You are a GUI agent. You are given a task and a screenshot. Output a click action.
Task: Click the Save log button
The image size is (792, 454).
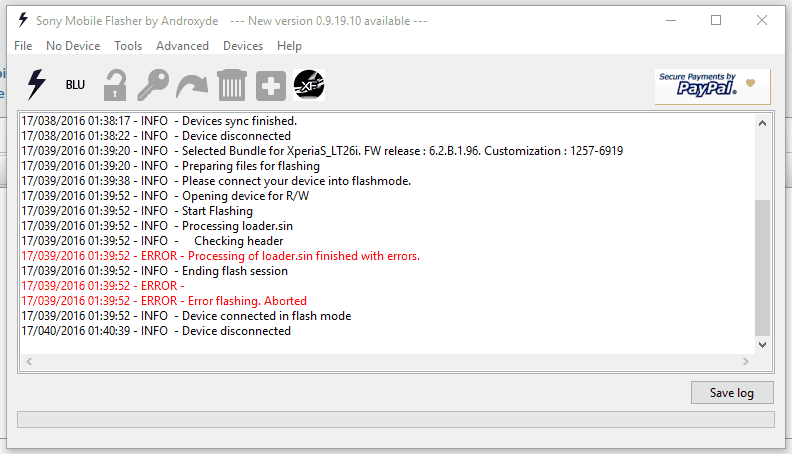732,392
